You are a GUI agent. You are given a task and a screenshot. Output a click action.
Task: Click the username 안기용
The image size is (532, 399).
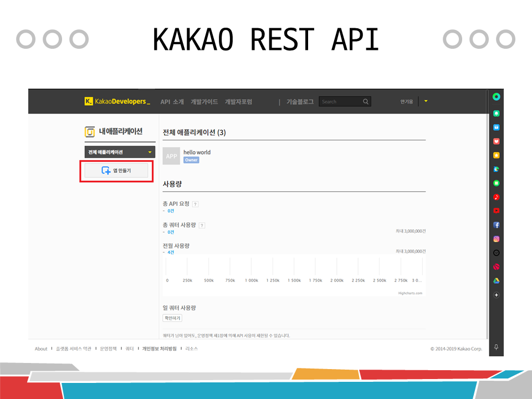[x=406, y=101]
